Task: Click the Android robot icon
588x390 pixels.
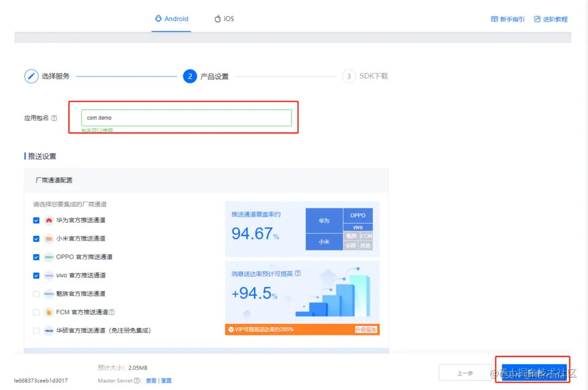Action: tap(158, 18)
